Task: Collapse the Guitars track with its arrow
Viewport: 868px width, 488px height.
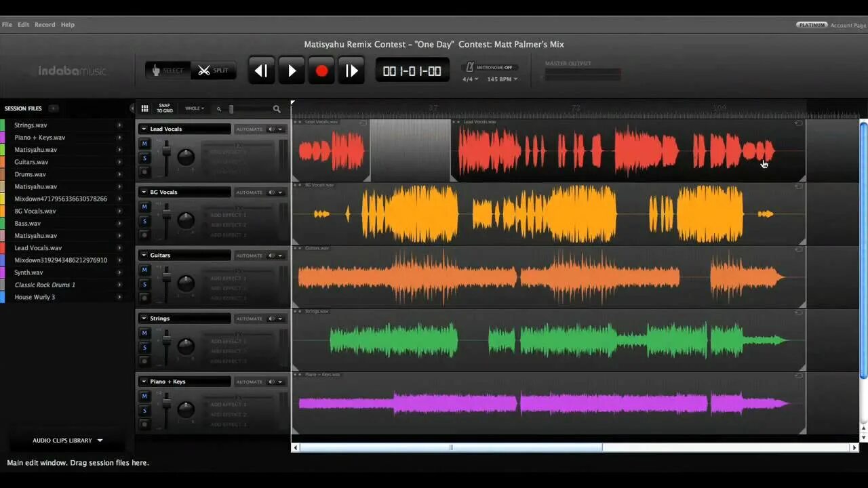Action: [144, 255]
